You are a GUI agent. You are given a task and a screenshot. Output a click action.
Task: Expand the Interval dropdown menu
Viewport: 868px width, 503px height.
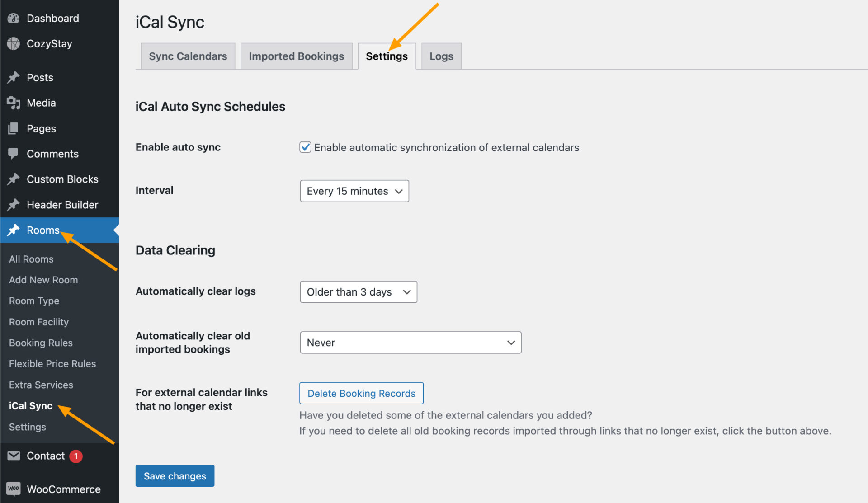pyautogui.click(x=354, y=191)
